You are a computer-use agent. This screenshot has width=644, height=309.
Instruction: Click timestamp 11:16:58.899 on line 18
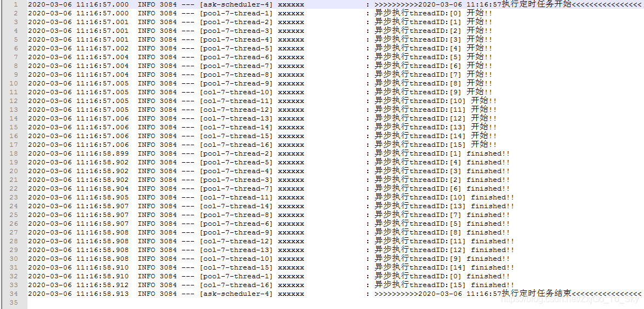102,153
